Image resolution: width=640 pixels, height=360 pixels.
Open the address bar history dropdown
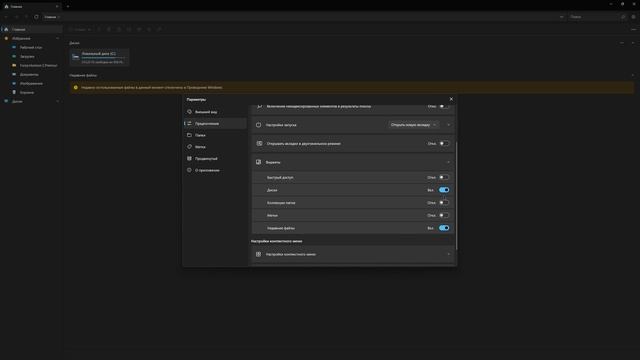pos(562,17)
